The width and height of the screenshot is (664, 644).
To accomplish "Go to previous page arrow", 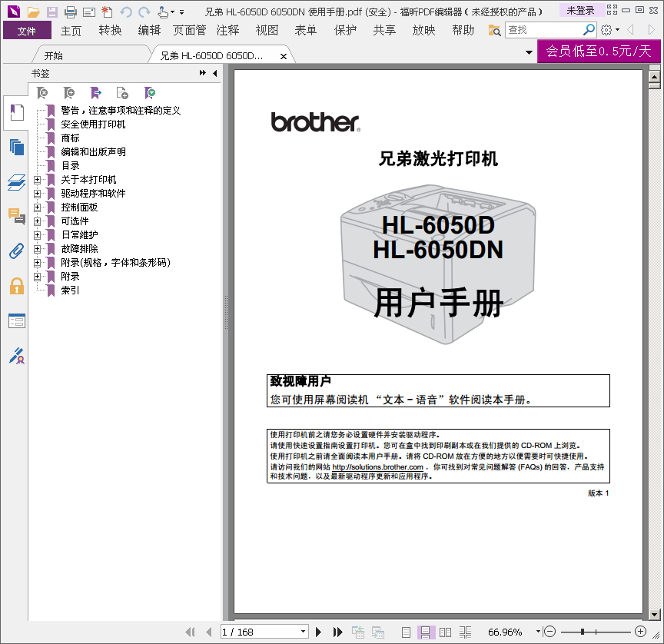I will (x=209, y=632).
